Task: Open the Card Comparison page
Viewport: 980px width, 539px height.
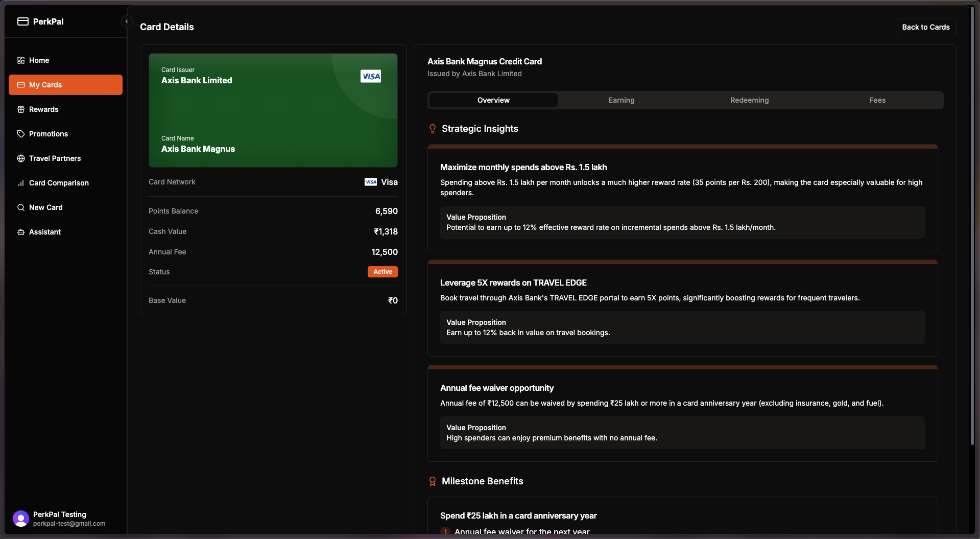Action: (65, 183)
